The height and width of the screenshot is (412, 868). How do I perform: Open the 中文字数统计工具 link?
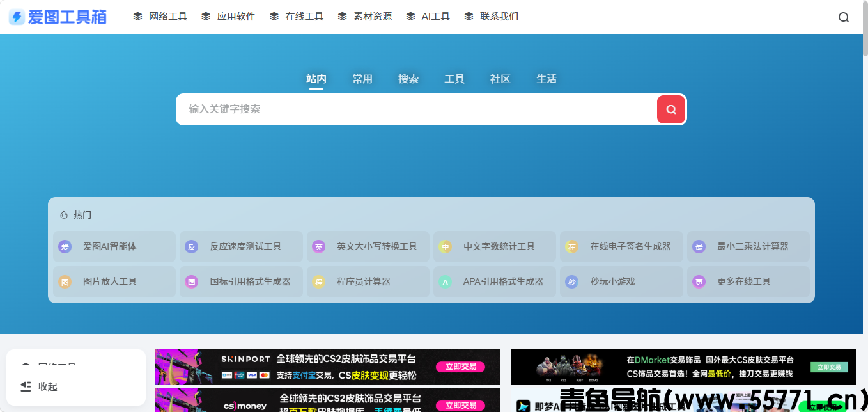point(495,246)
